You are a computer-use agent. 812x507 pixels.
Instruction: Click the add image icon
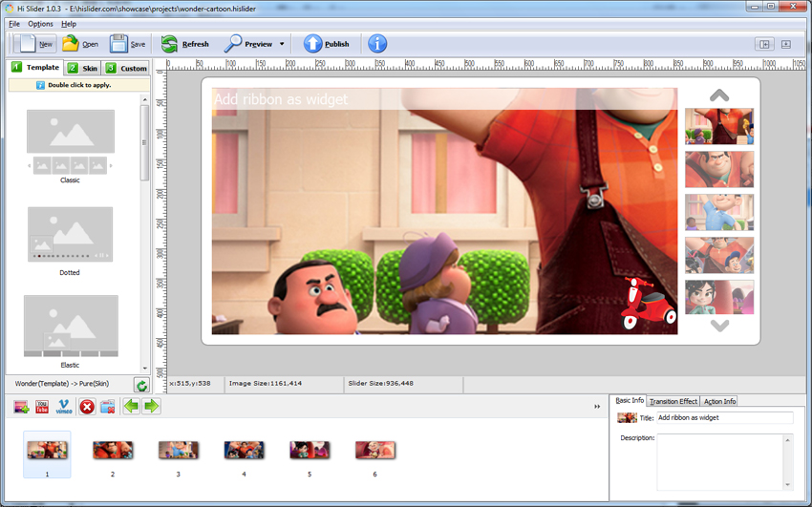(21, 407)
